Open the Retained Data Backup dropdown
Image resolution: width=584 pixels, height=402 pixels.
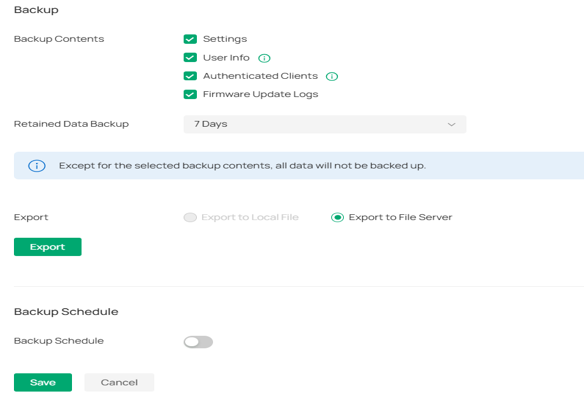(325, 124)
